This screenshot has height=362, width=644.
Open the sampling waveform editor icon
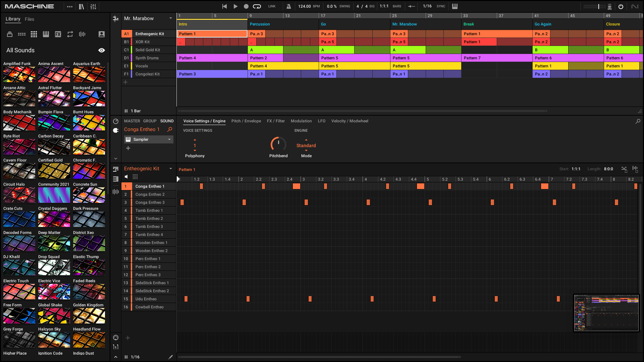pyautogui.click(x=116, y=192)
